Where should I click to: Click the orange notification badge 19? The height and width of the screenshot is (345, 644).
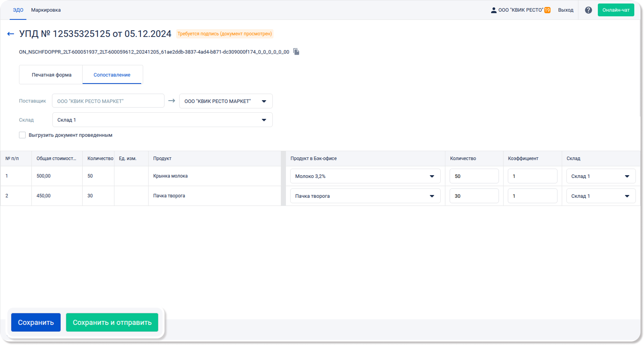[547, 10]
